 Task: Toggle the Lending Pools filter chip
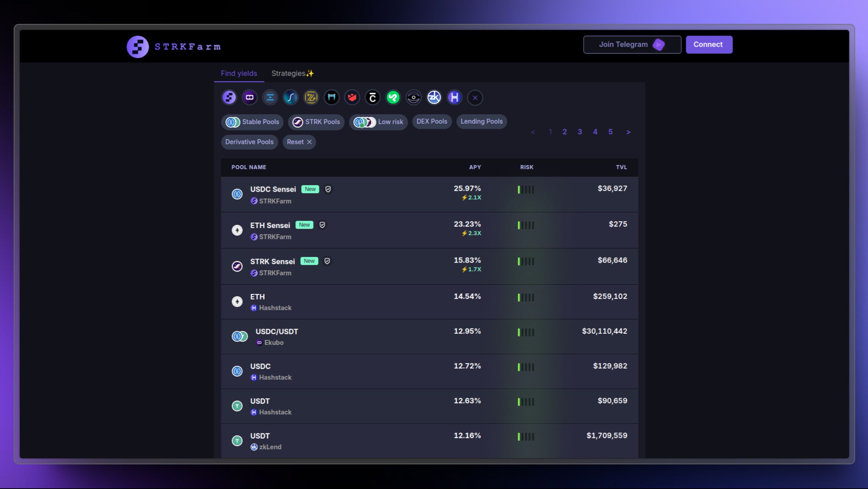point(482,122)
